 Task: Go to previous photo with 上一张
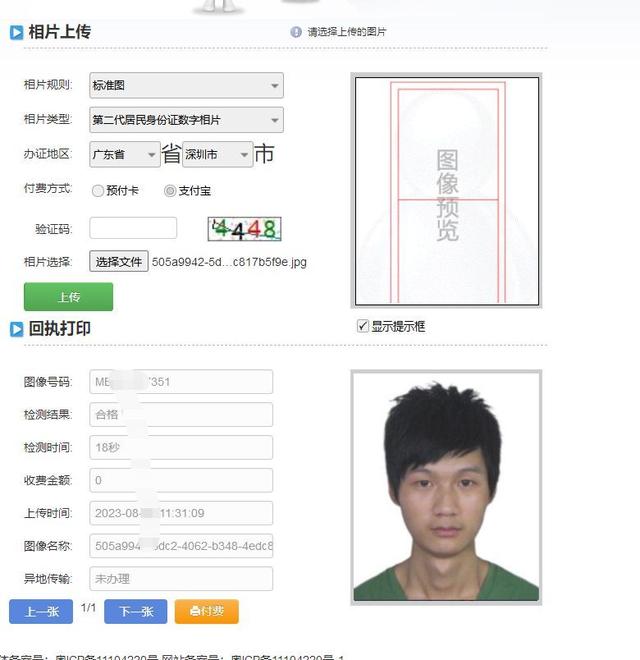point(41,611)
